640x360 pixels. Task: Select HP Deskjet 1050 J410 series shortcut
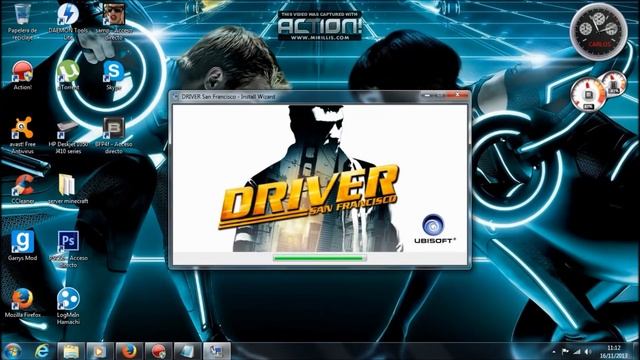tap(68, 136)
